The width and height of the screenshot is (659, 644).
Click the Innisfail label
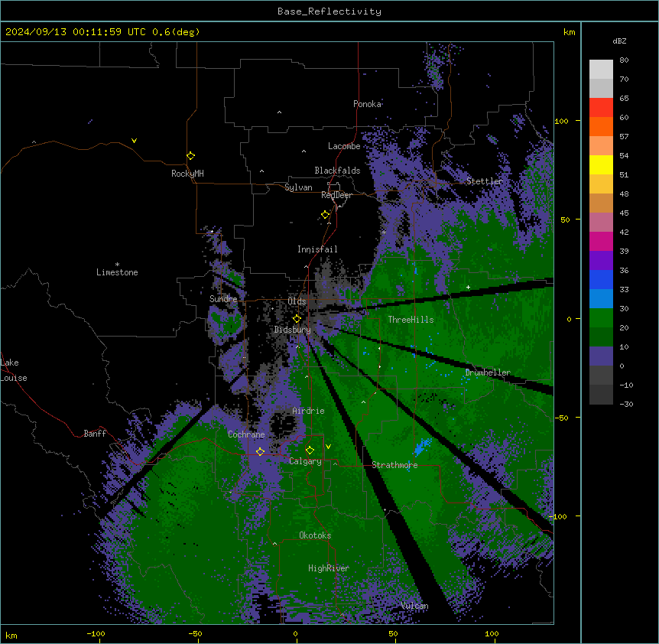point(317,249)
